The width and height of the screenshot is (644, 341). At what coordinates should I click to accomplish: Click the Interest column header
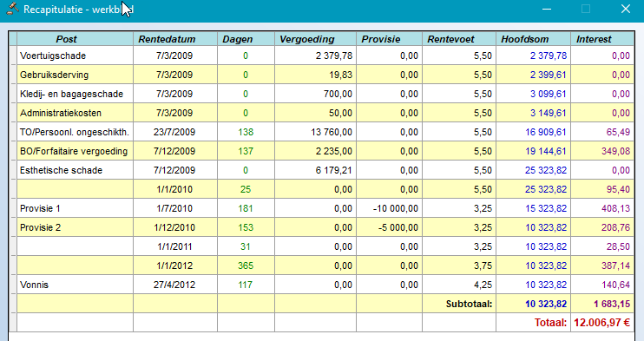pyautogui.click(x=602, y=39)
